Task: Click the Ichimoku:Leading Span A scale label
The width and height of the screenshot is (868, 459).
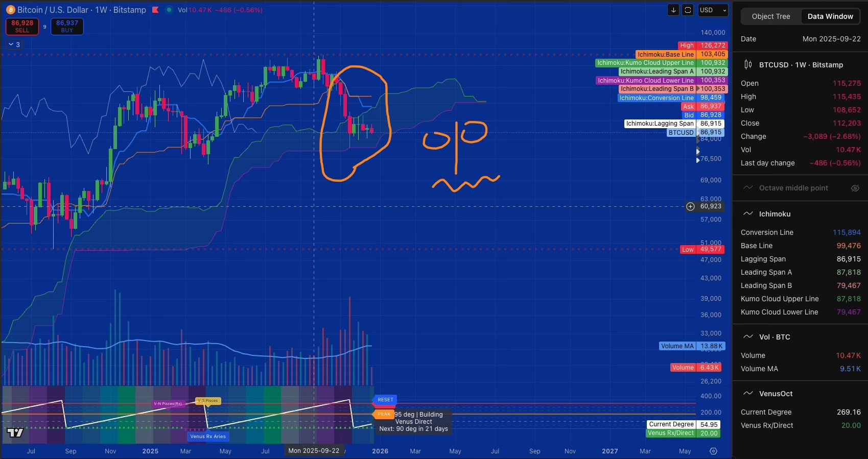Action: click(x=673, y=71)
